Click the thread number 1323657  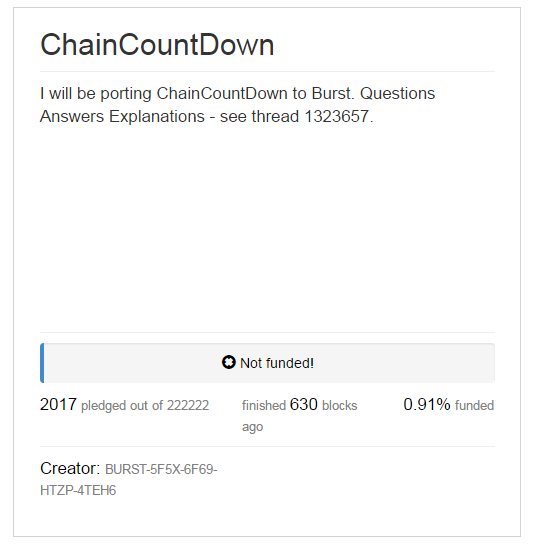[336, 116]
